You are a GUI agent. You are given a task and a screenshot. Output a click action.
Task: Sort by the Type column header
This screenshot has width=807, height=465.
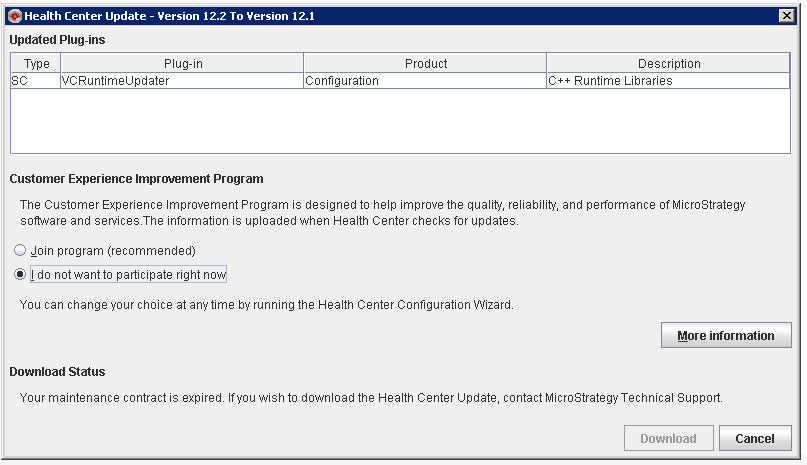(35, 64)
